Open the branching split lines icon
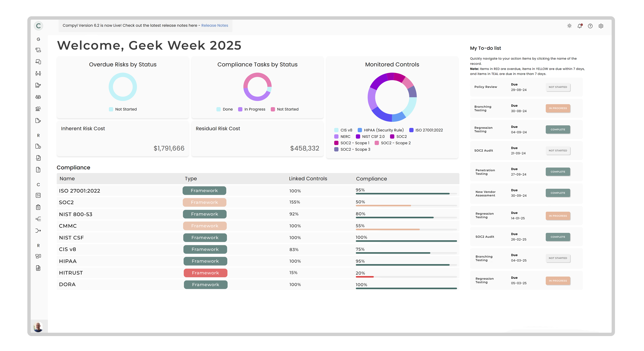The image size is (644, 351). tap(38, 219)
